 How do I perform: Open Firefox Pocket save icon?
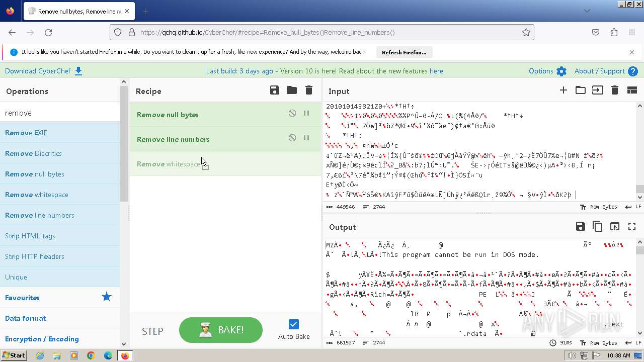pos(596,32)
